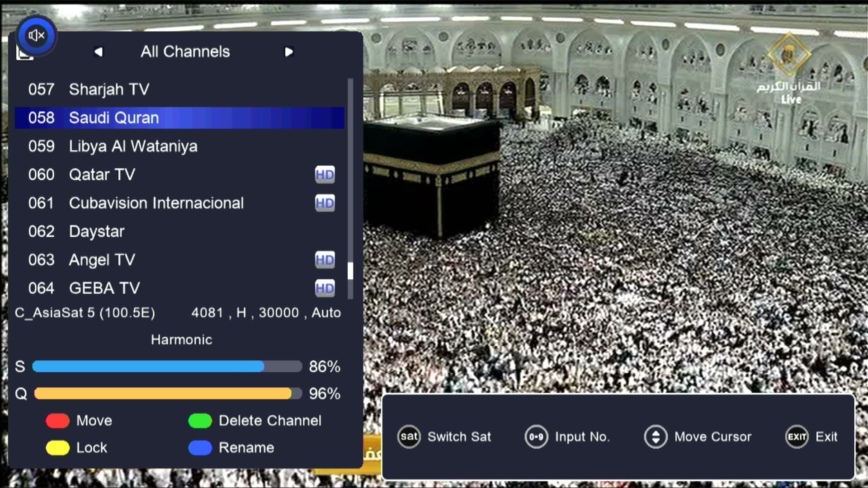The width and height of the screenshot is (868, 488).
Task: Click the Move Cursor up-down icon
Action: coord(655,436)
